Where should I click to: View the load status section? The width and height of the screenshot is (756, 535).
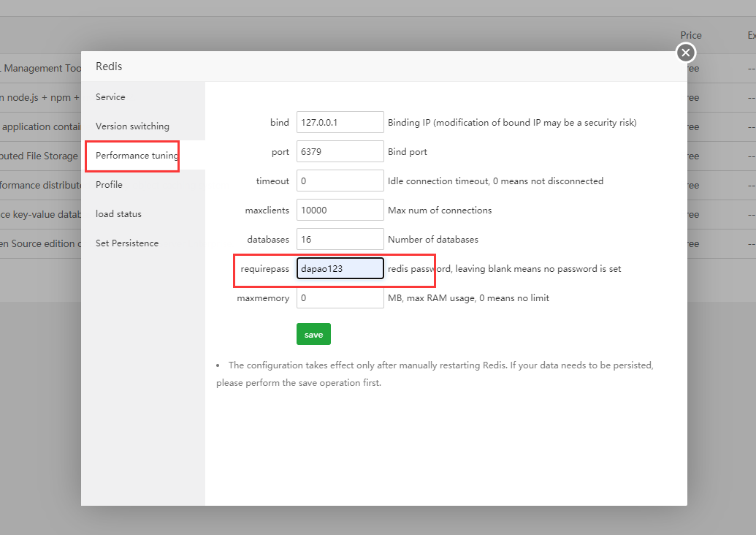tap(118, 213)
